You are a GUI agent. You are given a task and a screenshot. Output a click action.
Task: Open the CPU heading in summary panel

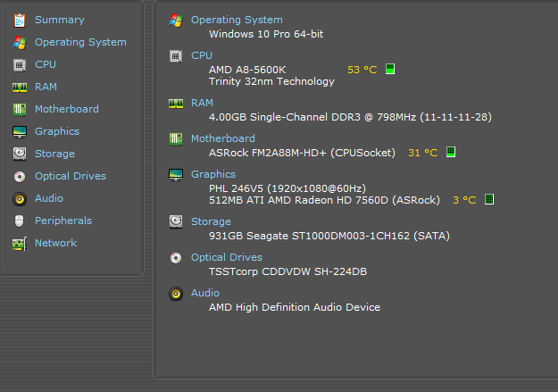point(202,55)
